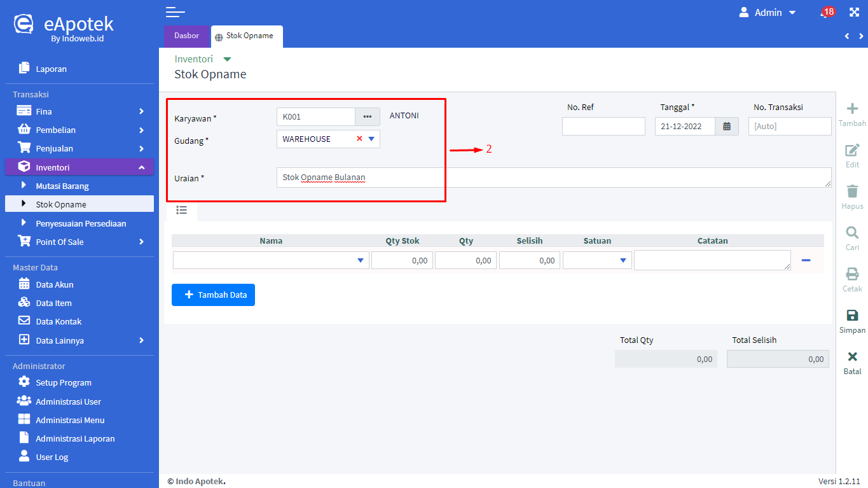Open the calendar picker beside Tanggal
Viewport: 868px width, 488px height.
point(727,126)
